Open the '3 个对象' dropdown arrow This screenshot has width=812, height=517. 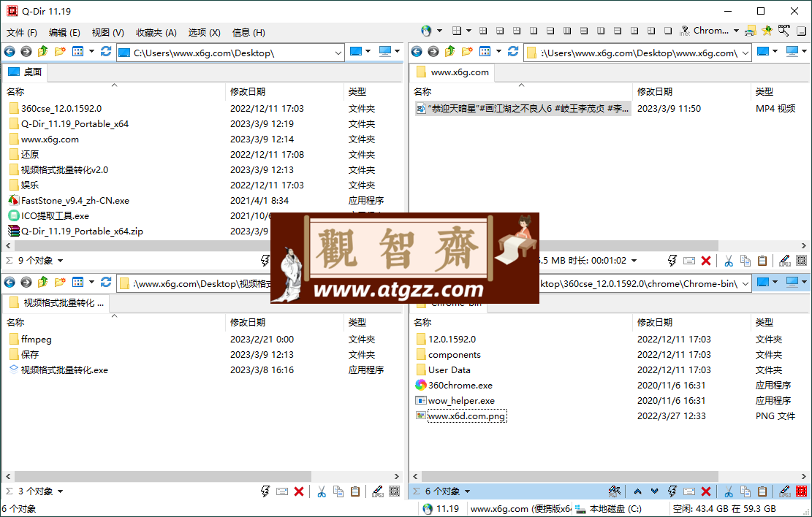coord(60,491)
